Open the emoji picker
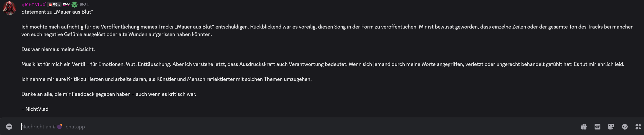This screenshot has height=135, width=644. click(x=624, y=127)
